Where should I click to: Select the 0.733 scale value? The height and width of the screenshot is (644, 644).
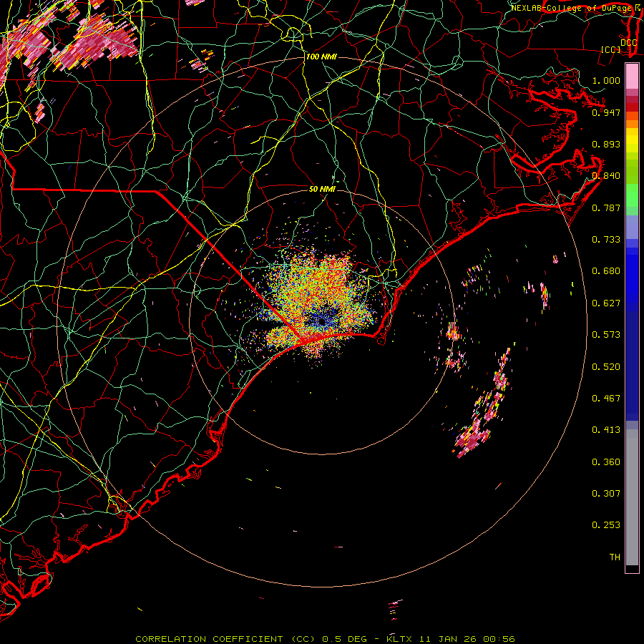[606, 239]
